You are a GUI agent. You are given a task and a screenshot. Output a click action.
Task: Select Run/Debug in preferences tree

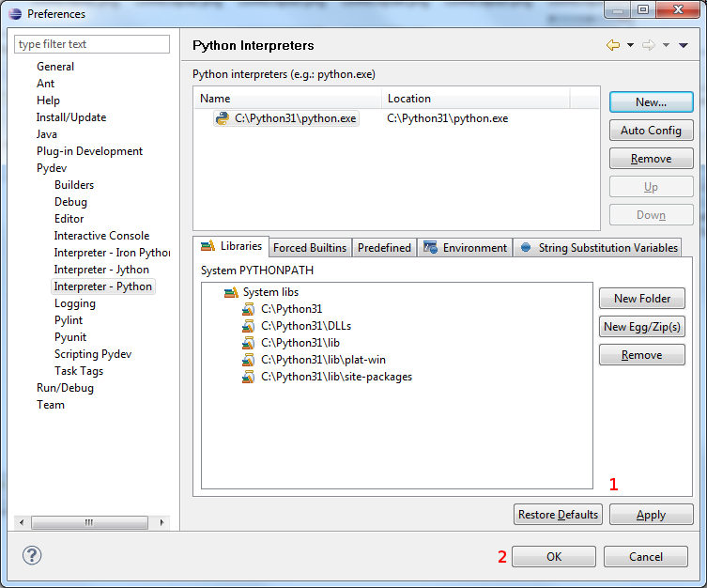(65, 388)
